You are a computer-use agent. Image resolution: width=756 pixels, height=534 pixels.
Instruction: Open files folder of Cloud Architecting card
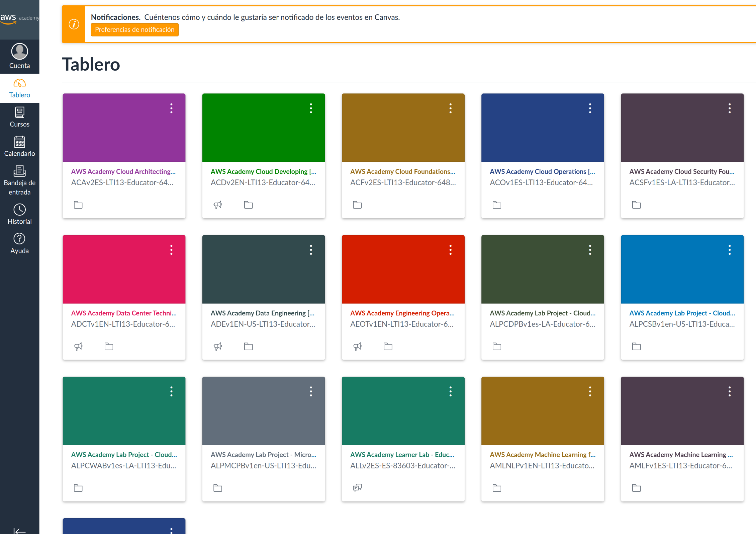coord(78,205)
